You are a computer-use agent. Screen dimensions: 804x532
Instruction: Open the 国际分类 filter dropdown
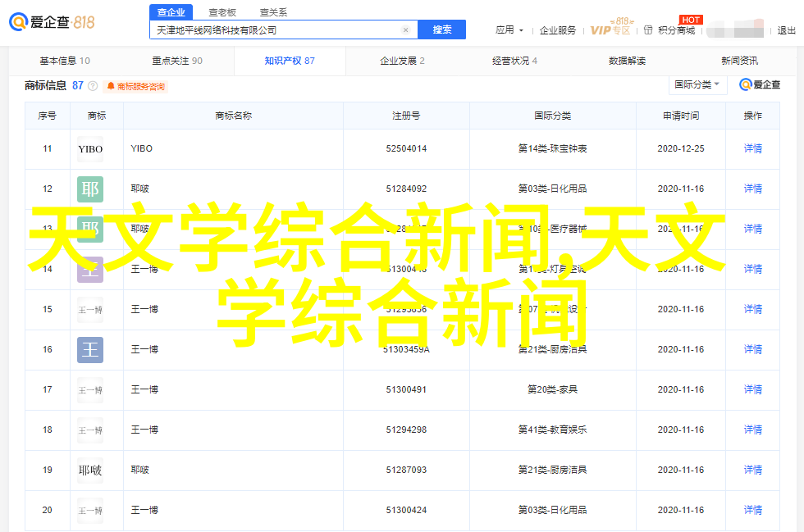[x=697, y=84]
